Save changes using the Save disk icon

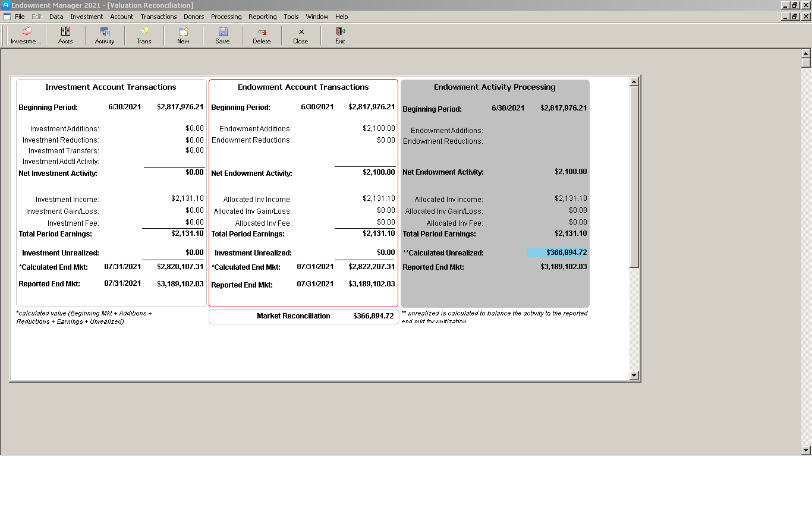tap(222, 36)
